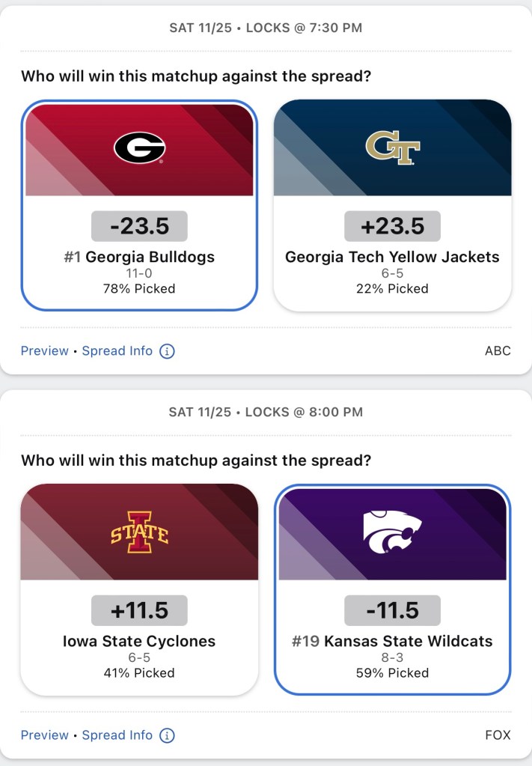Click the -11.5 spread badge

[392, 610]
